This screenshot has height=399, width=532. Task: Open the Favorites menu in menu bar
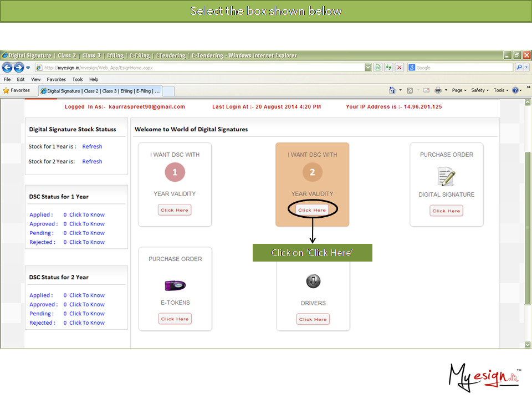(56, 79)
